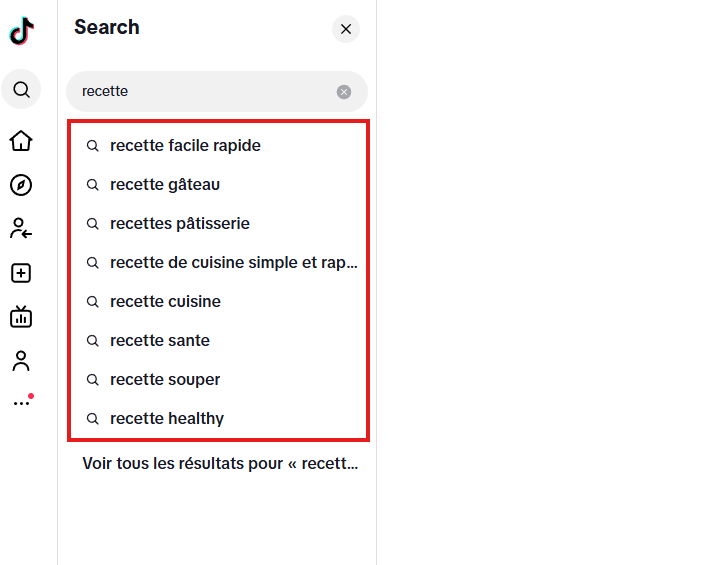Select suggestion recette facile rapide
This screenshot has width=704, height=565.
(x=185, y=146)
